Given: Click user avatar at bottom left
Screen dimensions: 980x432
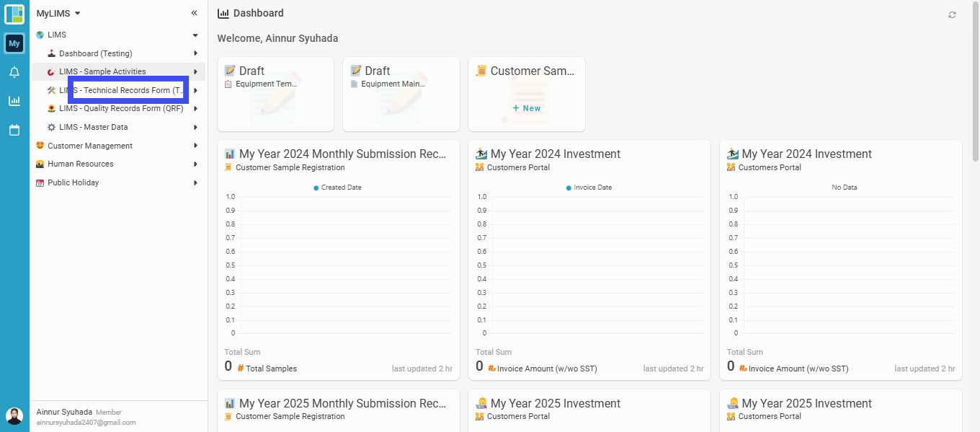Looking at the screenshot, I should [x=14, y=416].
